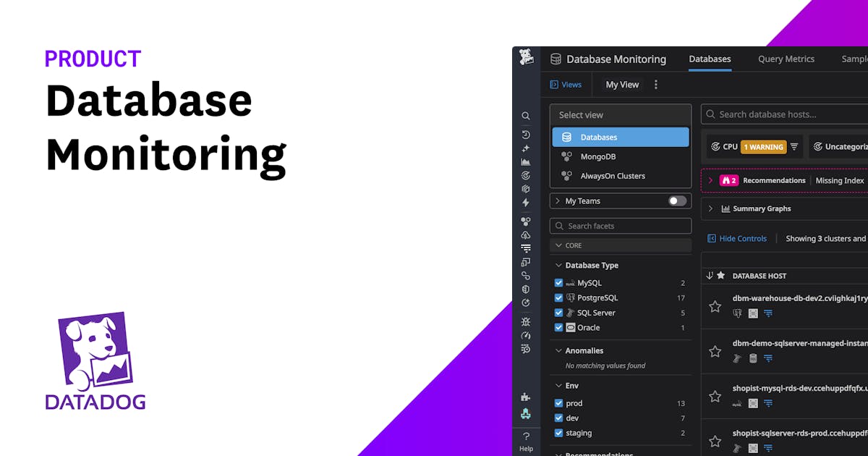Image resolution: width=868 pixels, height=456 pixels.
Task: Uncheck the dev environment checkbox
Action: pos(558,418)
